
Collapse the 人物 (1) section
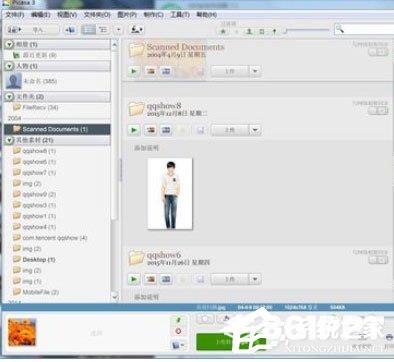pos(9,66)
